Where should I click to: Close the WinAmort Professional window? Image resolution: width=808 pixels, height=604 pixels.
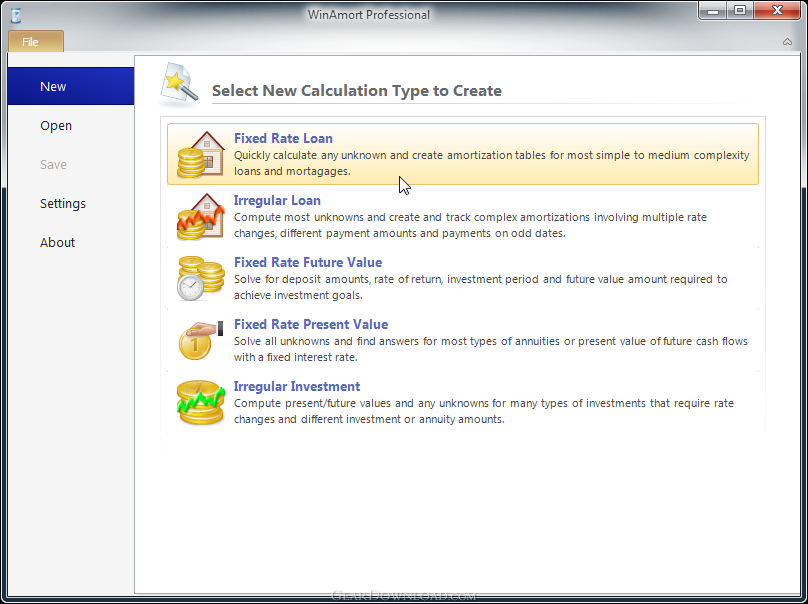[777, 11]
